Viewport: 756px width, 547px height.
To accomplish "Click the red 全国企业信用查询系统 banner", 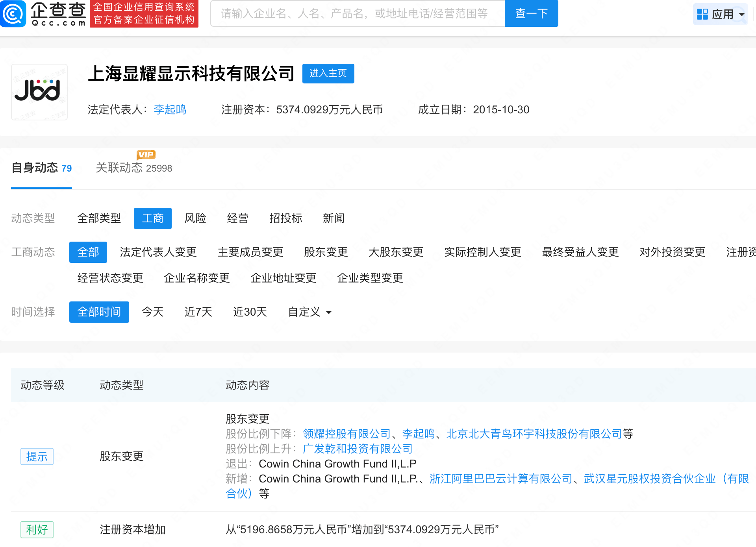I will tap(144, 13).
